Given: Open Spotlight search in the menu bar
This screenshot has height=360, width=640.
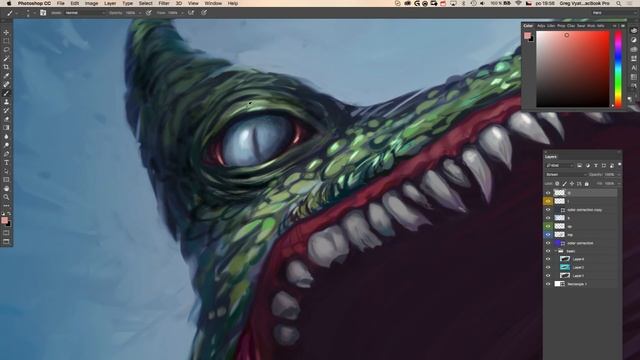Looking at the screenshot, I should (619, 3).
